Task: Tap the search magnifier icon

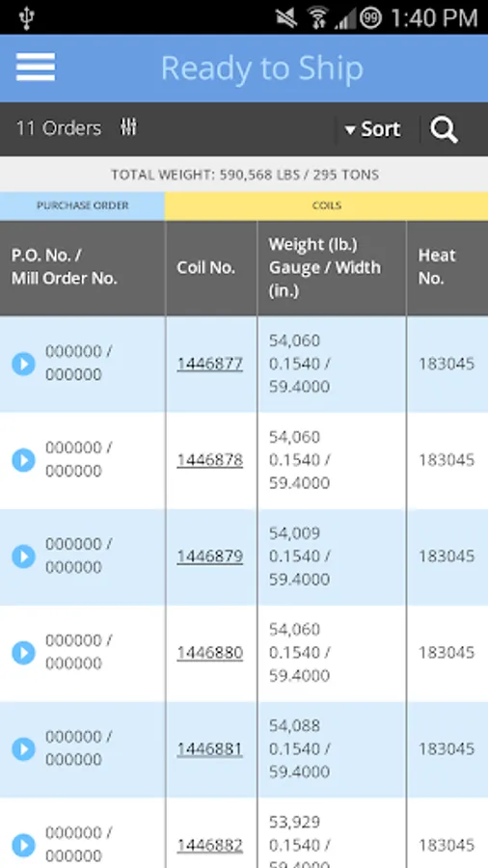Action: (x=445, y=129)
